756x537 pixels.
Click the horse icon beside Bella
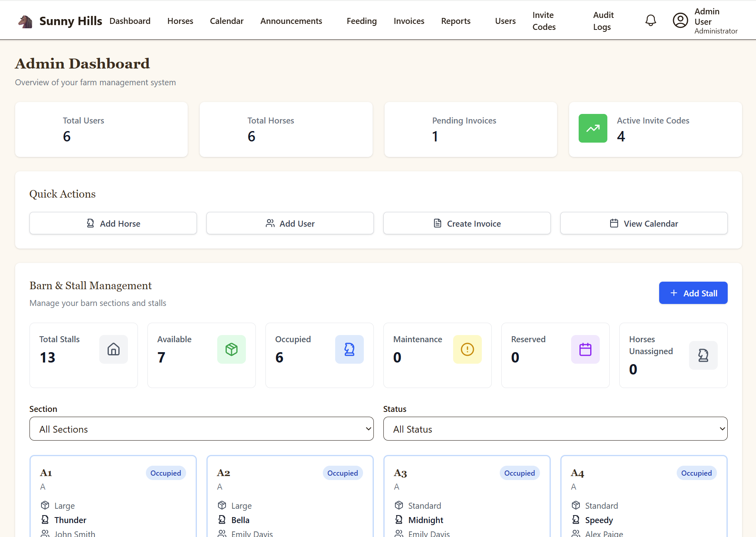222,519
